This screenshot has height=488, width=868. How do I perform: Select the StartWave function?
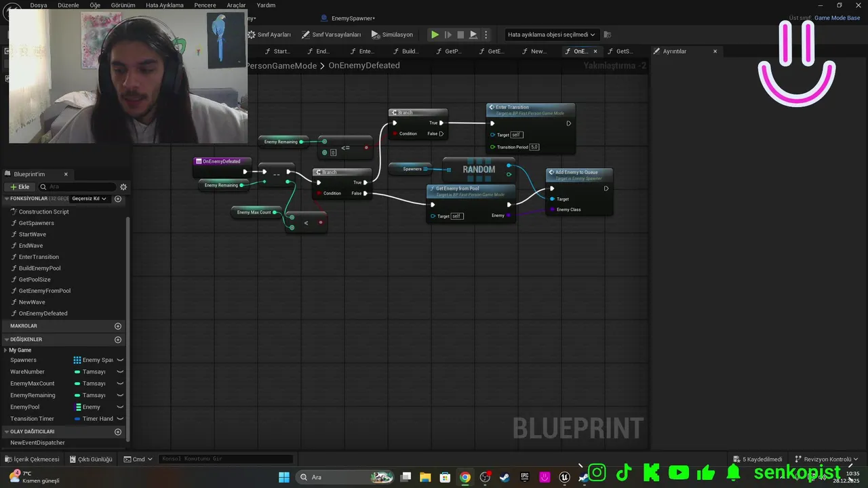point(32,235)
